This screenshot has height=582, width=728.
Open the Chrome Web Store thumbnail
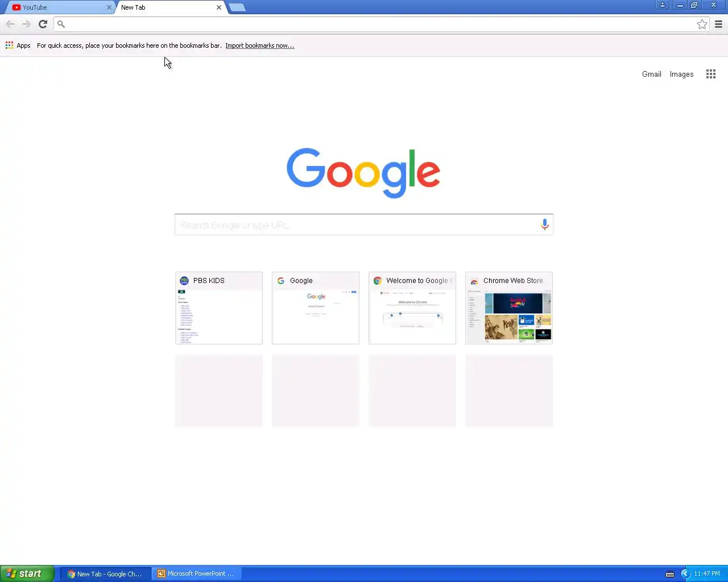509,308
